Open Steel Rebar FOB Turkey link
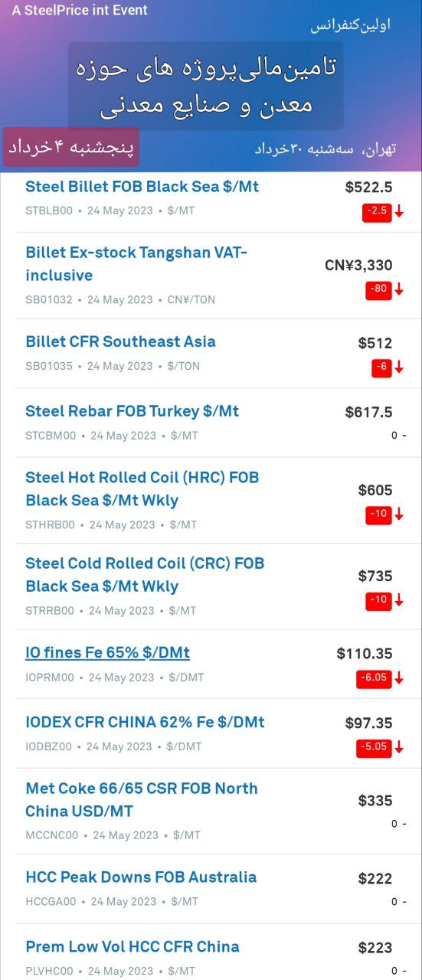The width and height of the screenshot is (422, 980). (132, 411)
